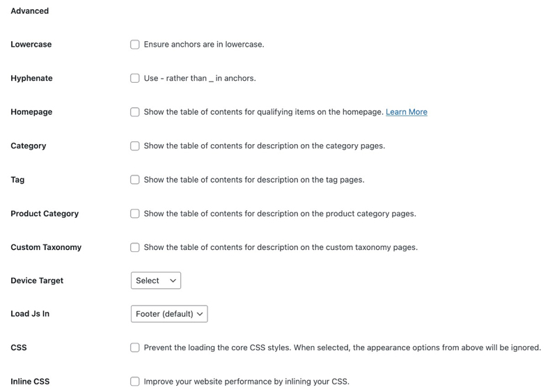Click the 'Ensure anchors are in lowercase' text
This screenshot has width=557, height=392.
coord(204,45)
